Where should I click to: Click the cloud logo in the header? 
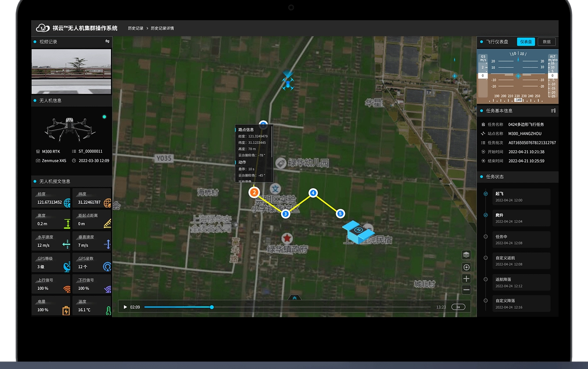pyautogui.click(x=42, y=28)
